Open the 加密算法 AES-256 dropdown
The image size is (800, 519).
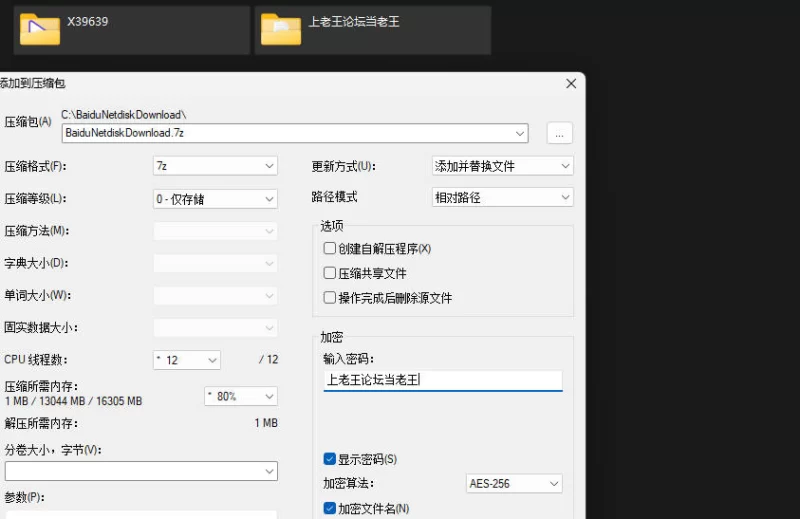(514, 483)
